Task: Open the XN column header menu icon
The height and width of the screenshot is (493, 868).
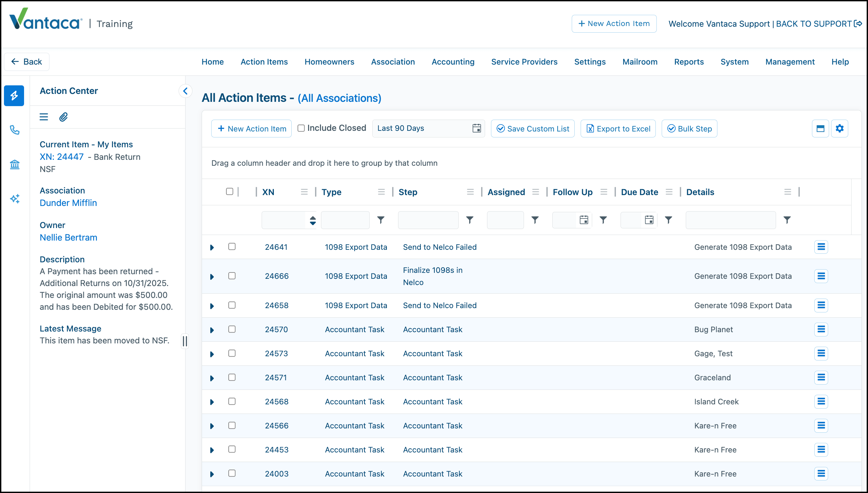Action: pyautogui.click(x=304, y=192)
